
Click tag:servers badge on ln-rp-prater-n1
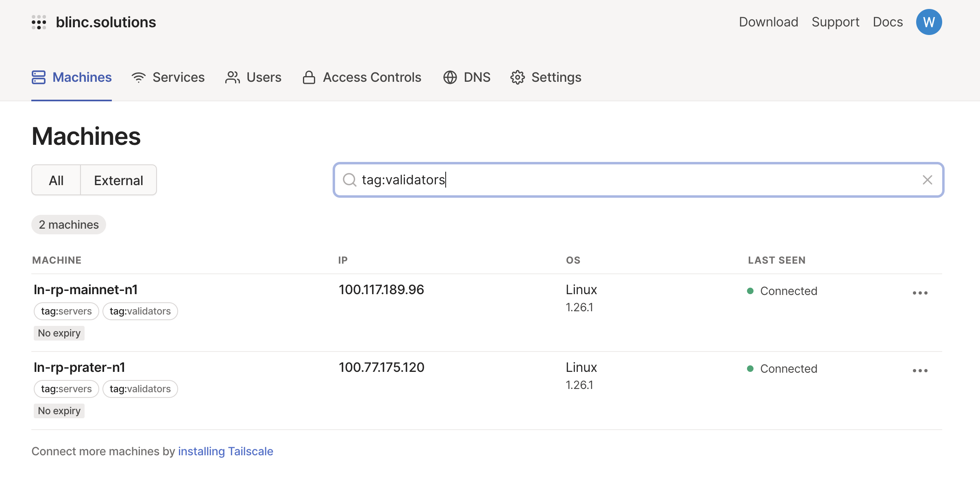66,389
